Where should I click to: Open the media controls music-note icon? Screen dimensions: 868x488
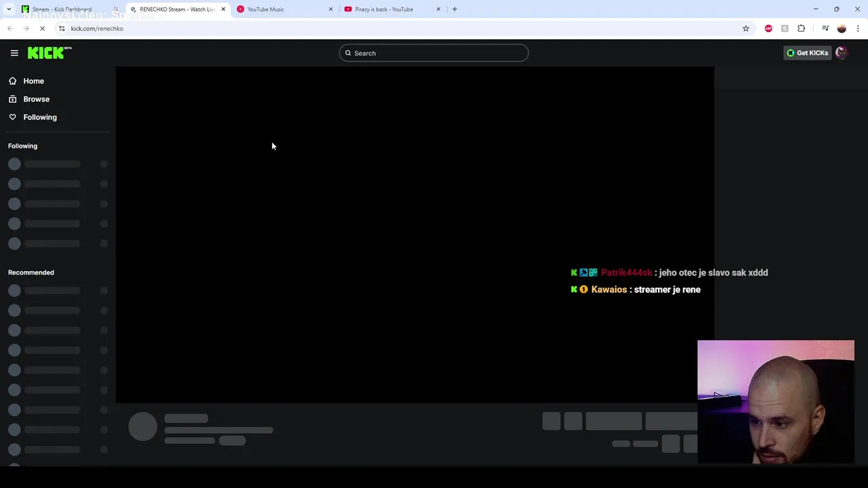click(825, 28)
